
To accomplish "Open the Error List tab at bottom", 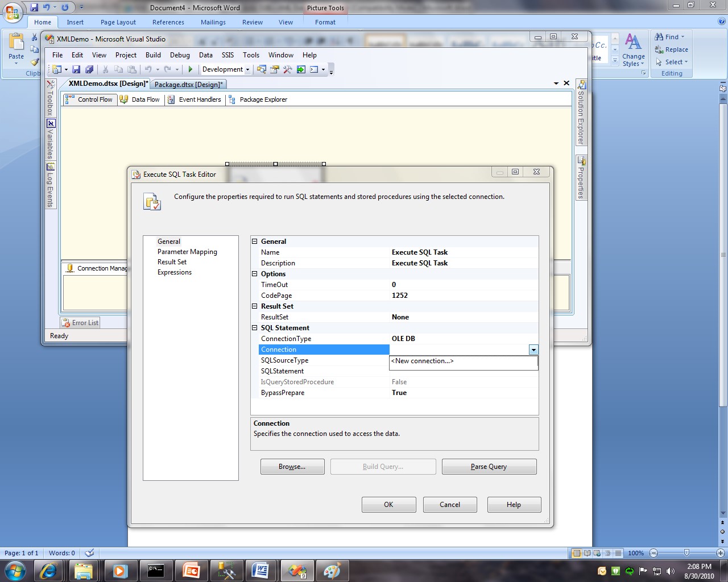I will (80, 323).
